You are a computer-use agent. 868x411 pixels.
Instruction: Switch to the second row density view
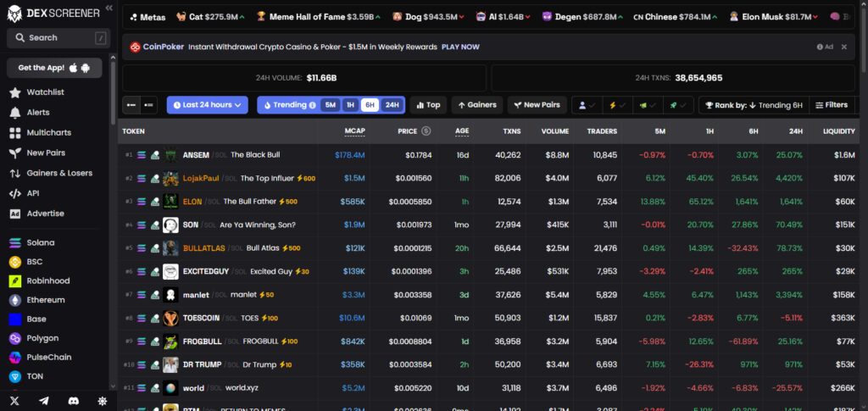(148, 104)
